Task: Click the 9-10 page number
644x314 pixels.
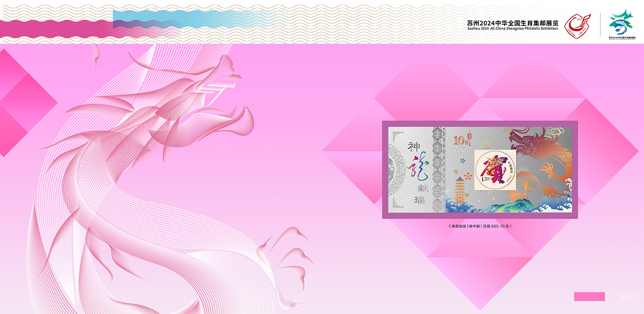Action: (627, 297)
